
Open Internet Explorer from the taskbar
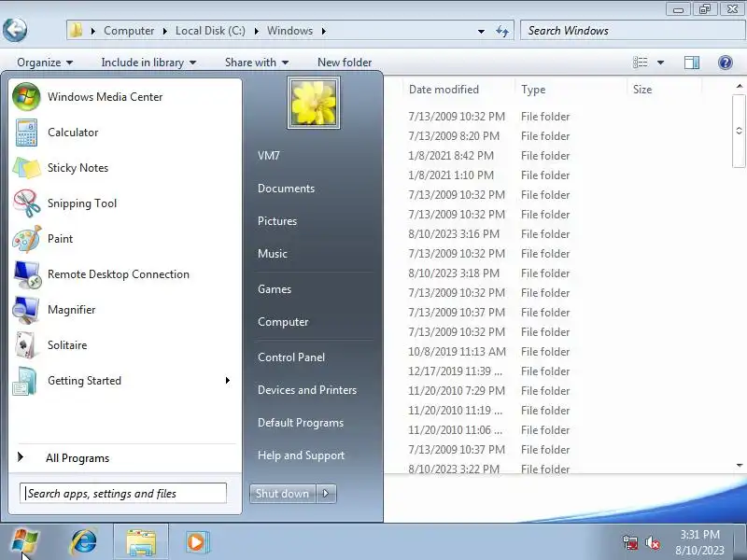tap(84, 542)
